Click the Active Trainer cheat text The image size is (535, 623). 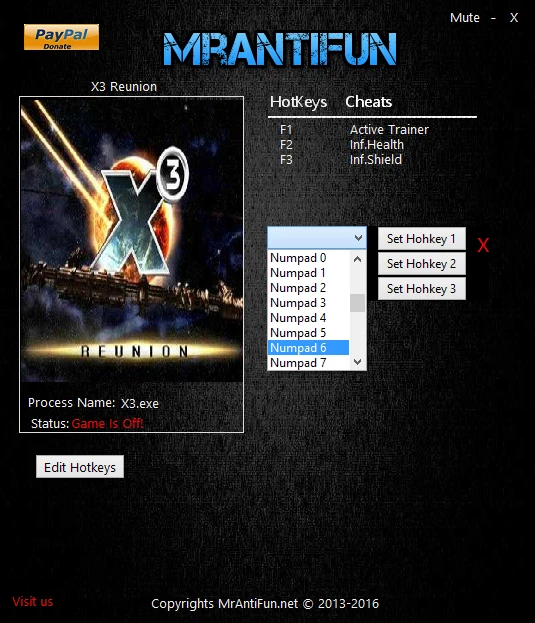click(389, 130)
